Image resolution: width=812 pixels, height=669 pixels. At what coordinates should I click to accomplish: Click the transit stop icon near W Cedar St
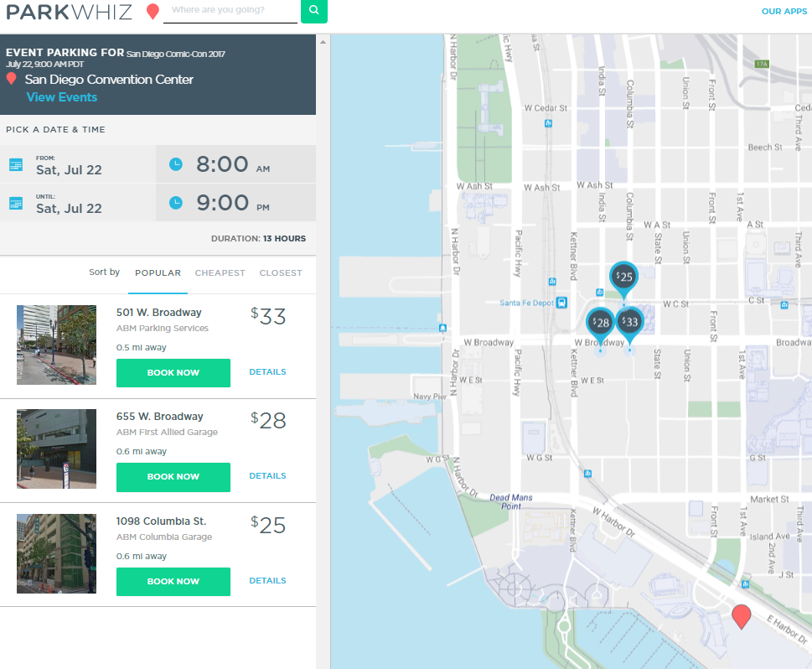tap(548, 123)
